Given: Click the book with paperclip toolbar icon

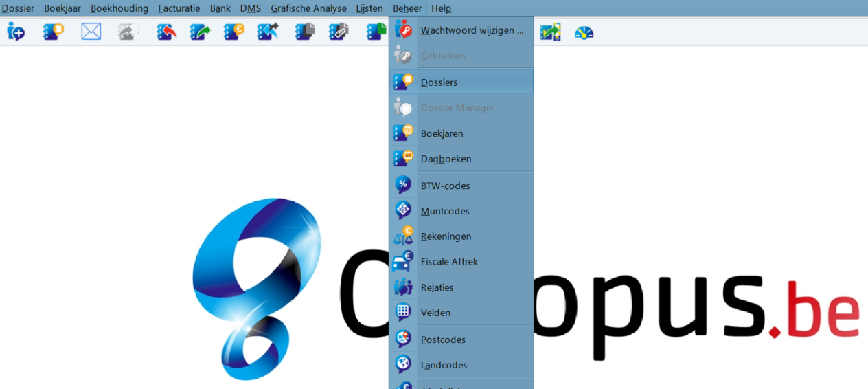Looking at the screenshot, I should (339, 32).
